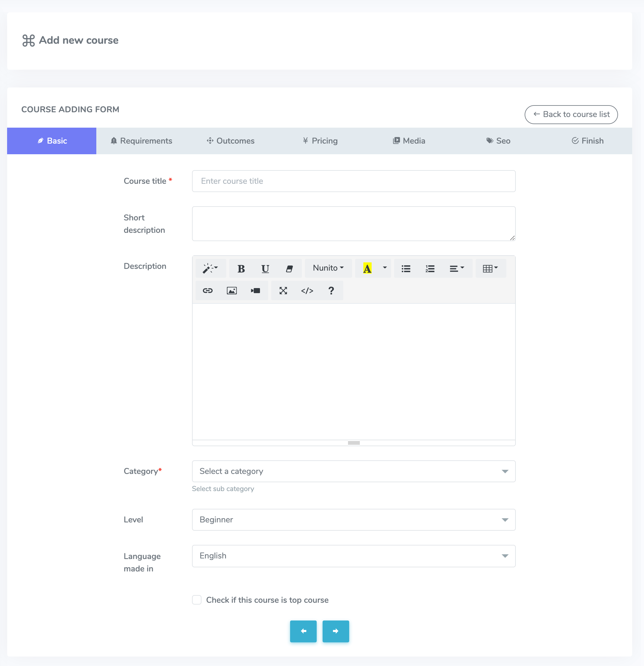The height and width of the screenshot is (666, 644).
Task: Open the Nunito font family dropdown
Action: 328,268
